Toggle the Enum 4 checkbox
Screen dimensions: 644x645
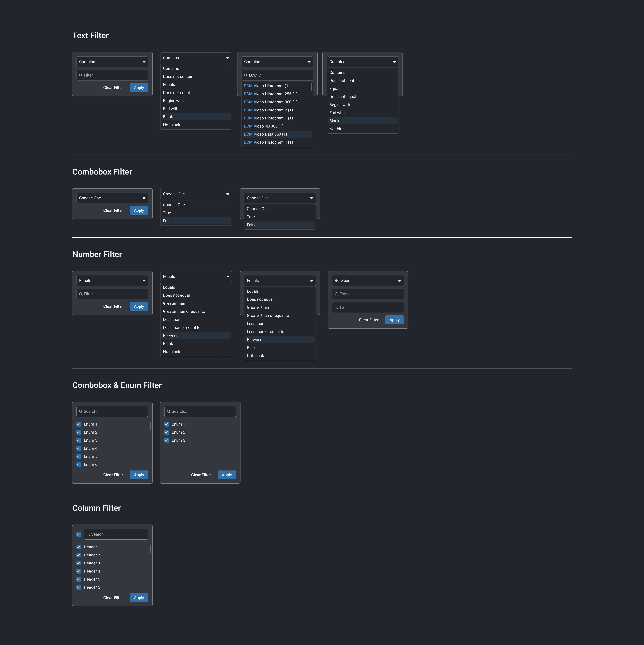79,448
